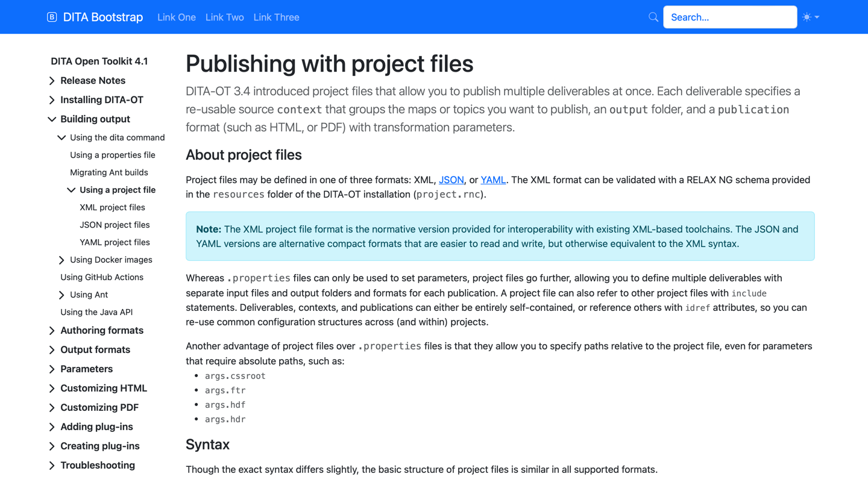
Task: Expand the Using Ant chevron
Action: point(61,295)
